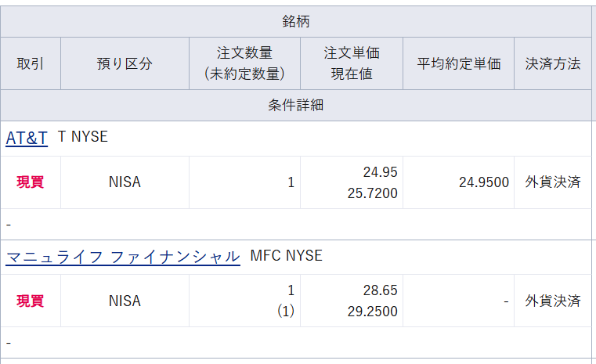Open the AT&T stock link

tap(27, 138)
